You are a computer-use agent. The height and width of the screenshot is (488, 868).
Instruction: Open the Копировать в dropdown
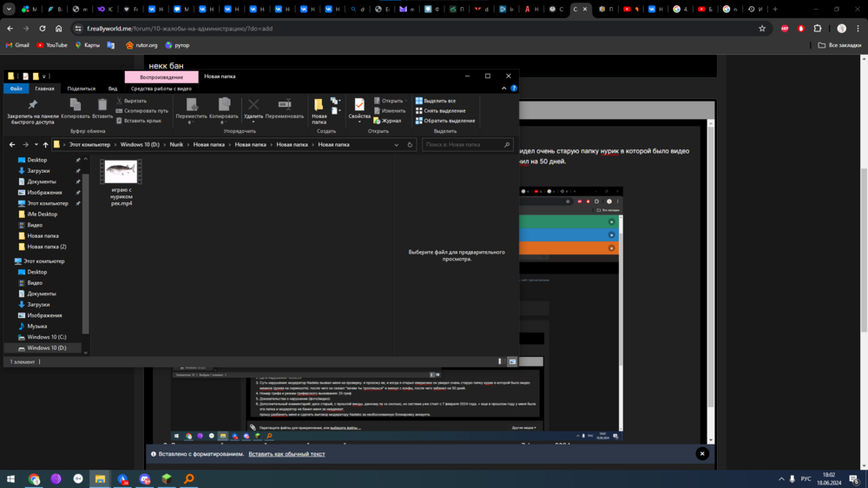click(x=224, y=111)
